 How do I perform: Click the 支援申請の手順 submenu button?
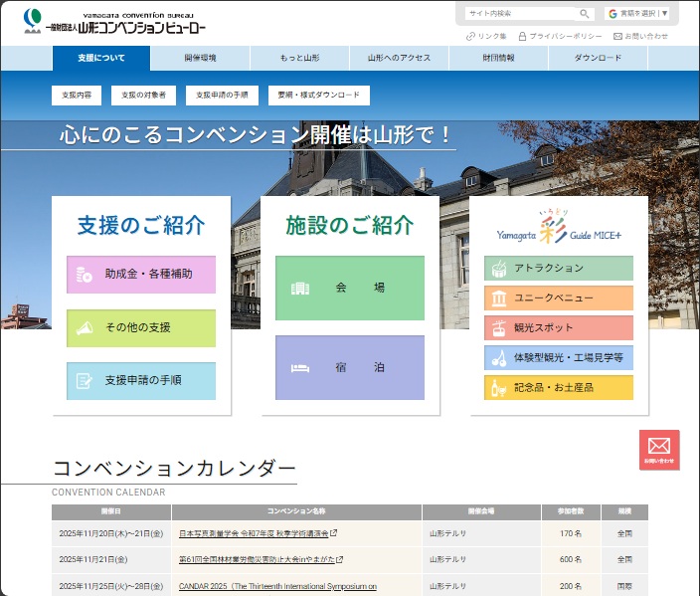221,96
